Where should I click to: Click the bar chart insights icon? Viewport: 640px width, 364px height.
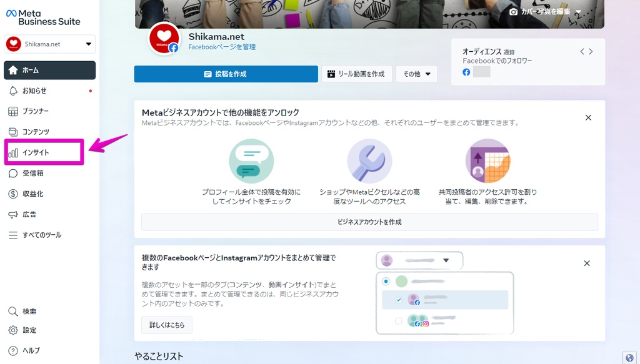(x=13, y=153)
